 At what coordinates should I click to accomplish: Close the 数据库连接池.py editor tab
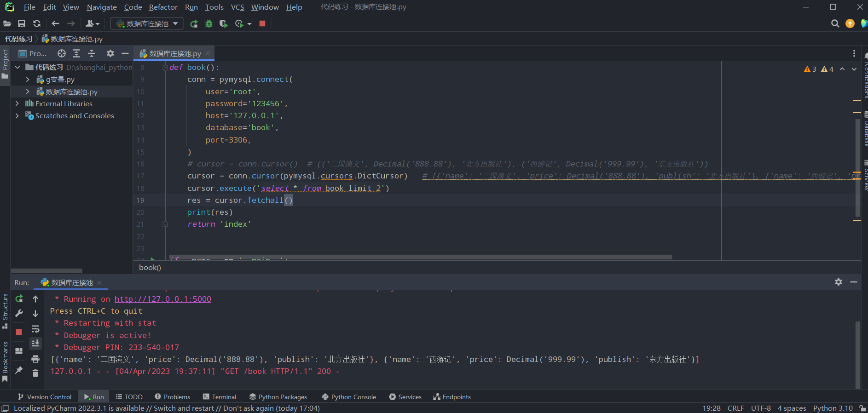click(x=208, y=53)
